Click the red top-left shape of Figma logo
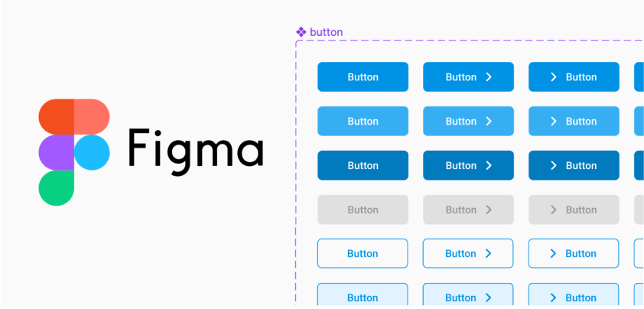Image resolution: width=644 pixels, height=309 pixels. click(57, 117)
